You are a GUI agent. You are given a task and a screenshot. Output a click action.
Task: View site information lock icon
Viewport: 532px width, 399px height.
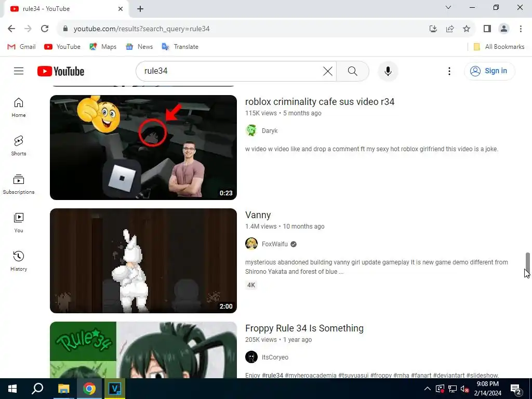pos(65,29)
